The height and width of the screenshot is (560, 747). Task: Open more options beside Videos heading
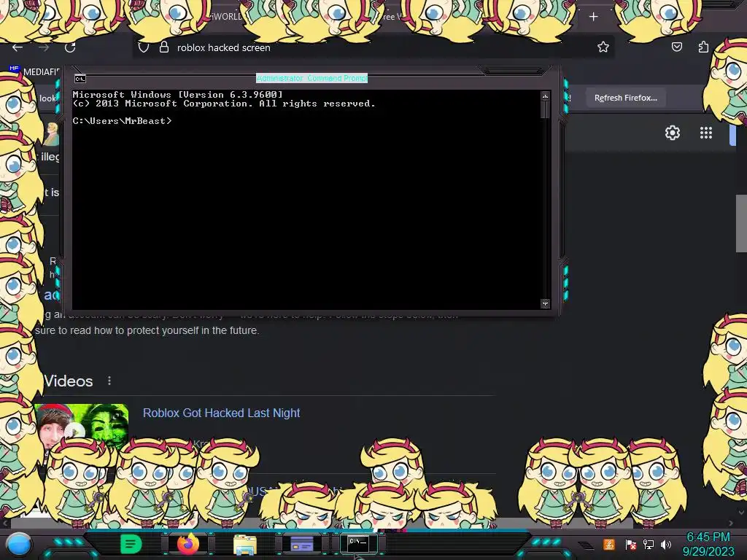coord(109,381)
